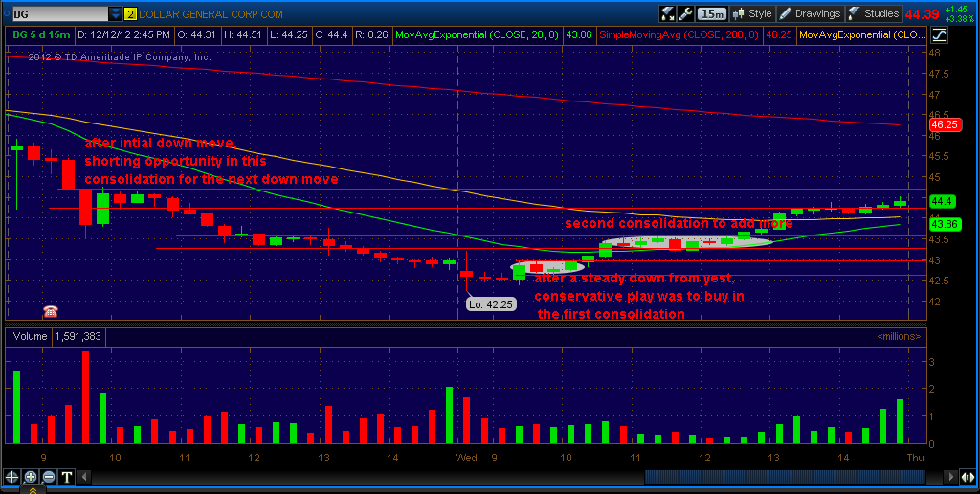Click the Volume study label

(x=30, y=336)
